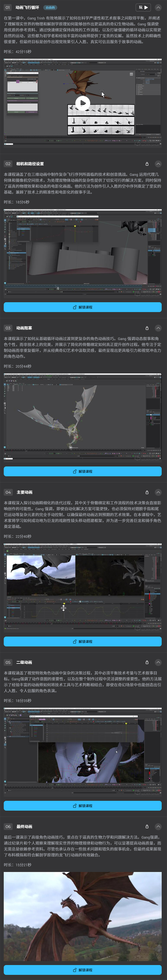Viewport: 167px width, 980px height.
Task: Click lesson number badge 02
Action: click(x=8, y=164)
